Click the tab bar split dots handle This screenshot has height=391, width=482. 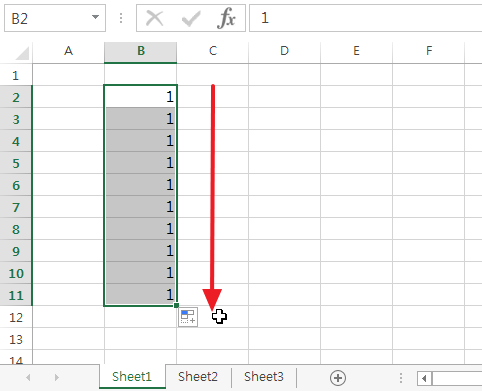[x=401, y=378]
